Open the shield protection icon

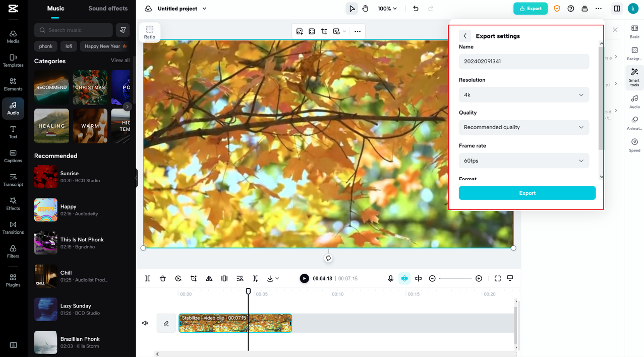557,9
